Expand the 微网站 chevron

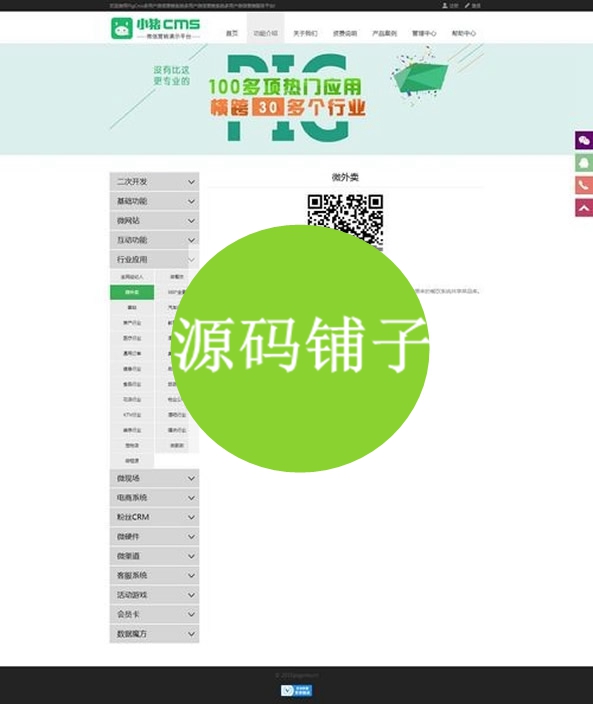191,221
